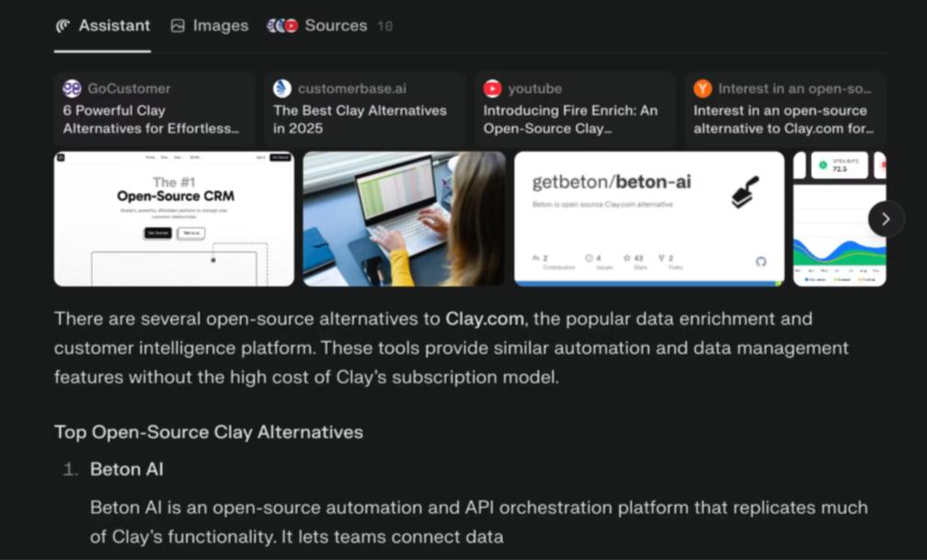
Task: Click the Assistant tab's spiral icon
Action: (62, 26)
